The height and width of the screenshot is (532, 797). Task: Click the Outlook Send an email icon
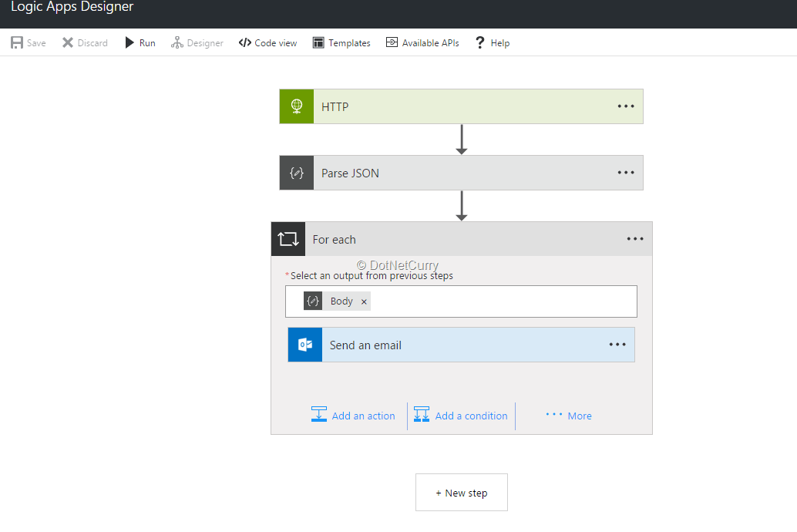click(x=305, y=345)
